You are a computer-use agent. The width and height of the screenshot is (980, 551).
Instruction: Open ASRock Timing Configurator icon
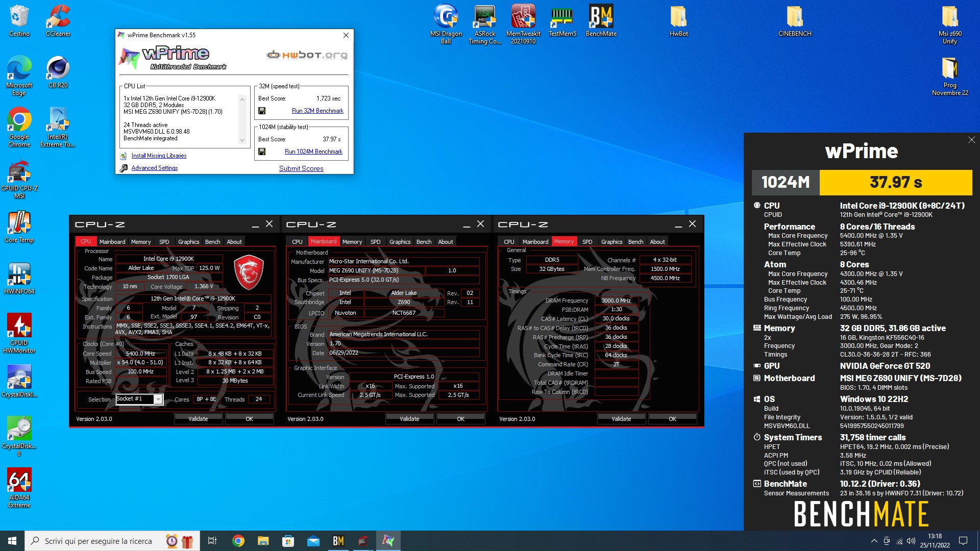[x=485, y=24]
